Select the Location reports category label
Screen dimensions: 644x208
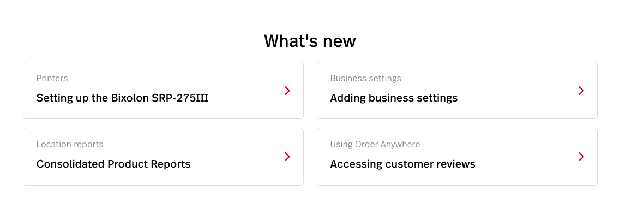click(70, 144)
